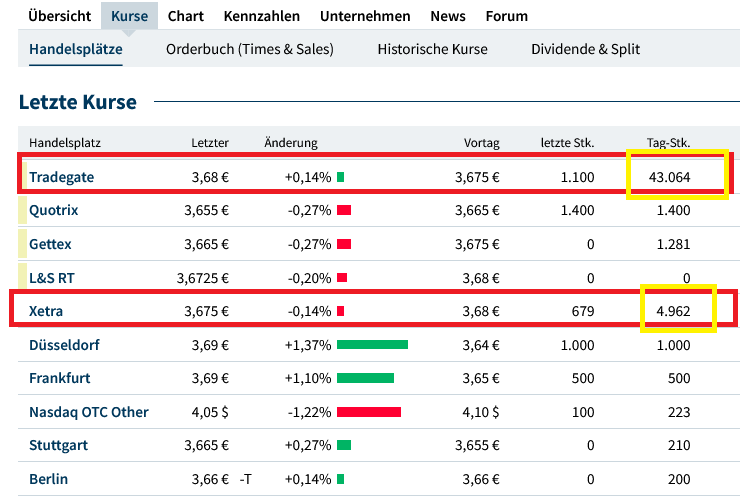Screen dimensions: 740x498
Task: Open the Gettex exchange link
Action: (50, 244)
